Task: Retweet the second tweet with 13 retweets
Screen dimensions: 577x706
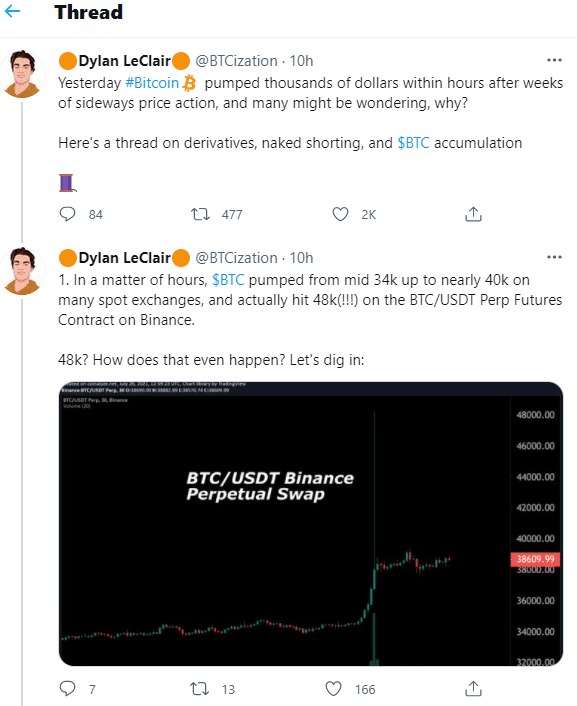Action: [199, 689]
